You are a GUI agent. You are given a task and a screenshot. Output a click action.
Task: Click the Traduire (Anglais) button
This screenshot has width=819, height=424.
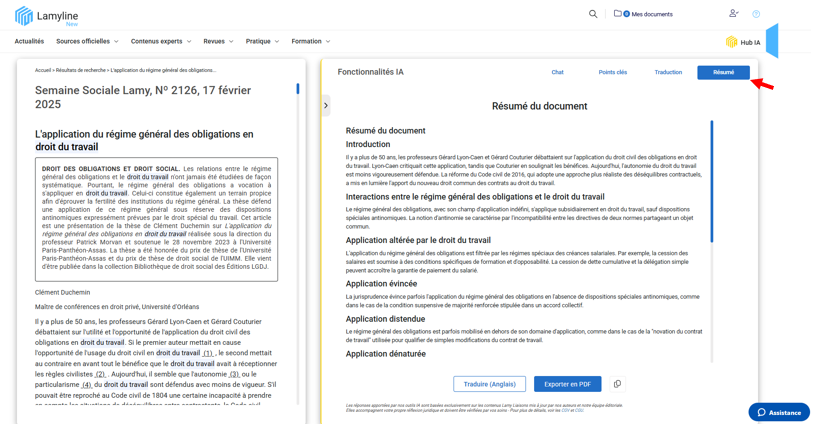click(489, 384)
